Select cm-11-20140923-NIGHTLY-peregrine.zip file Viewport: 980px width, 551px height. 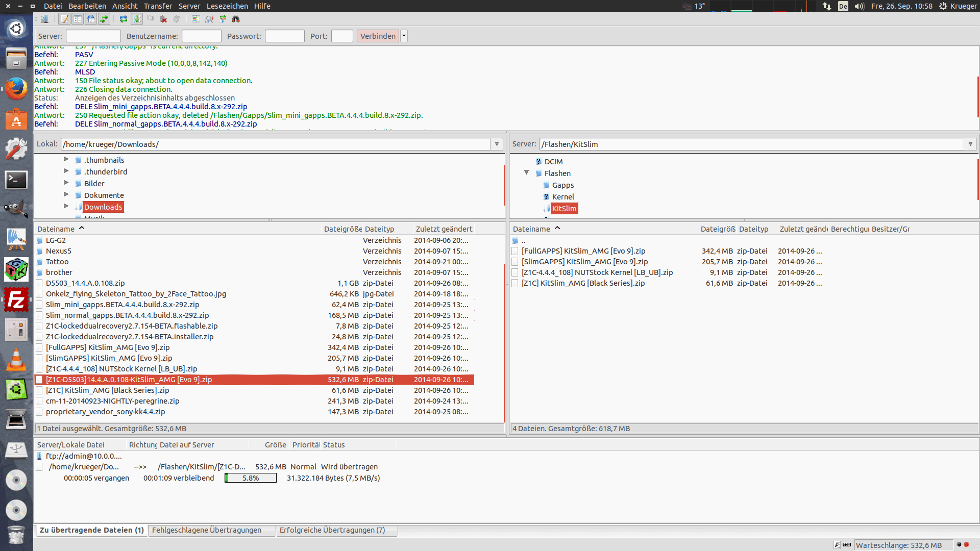click(x=254, y=401)
